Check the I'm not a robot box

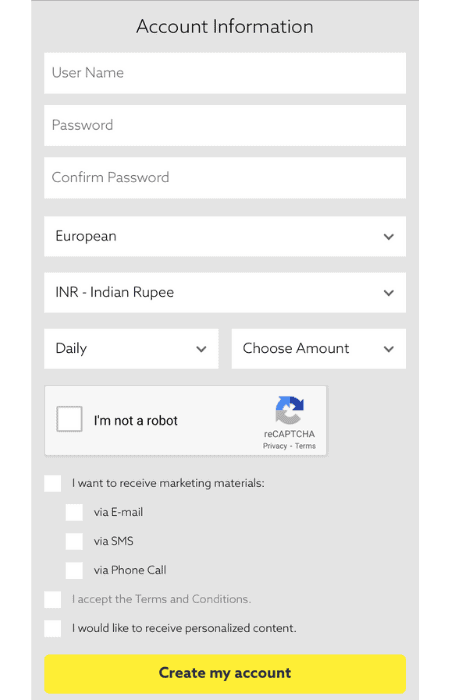coord(69,419)
